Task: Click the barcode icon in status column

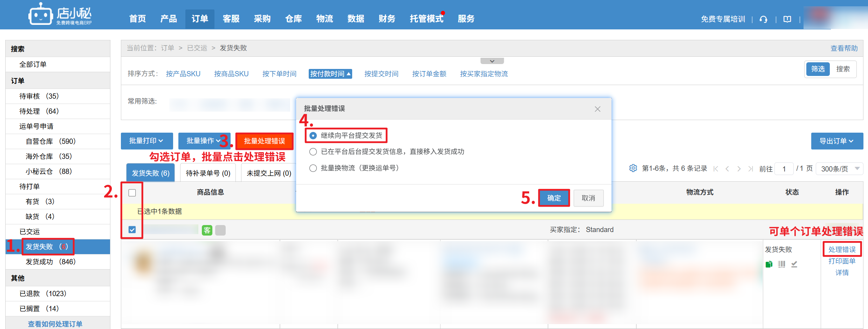Action: click(781, 264)
